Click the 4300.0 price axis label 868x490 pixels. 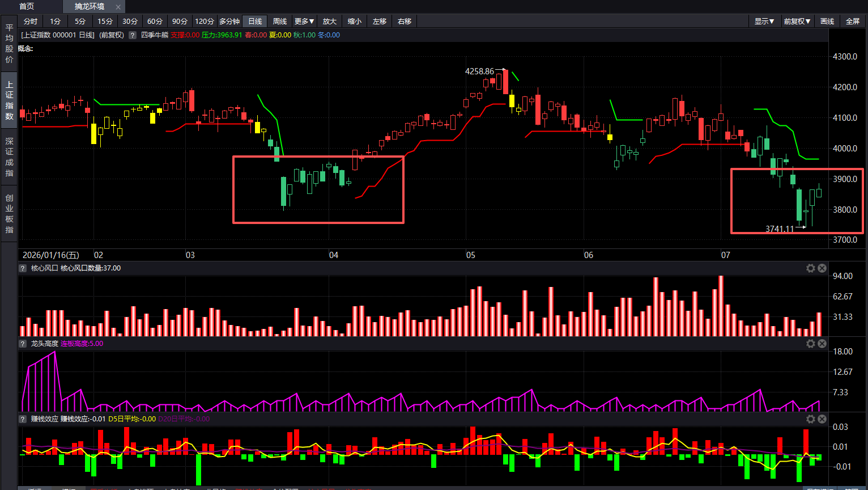(845, 57)
